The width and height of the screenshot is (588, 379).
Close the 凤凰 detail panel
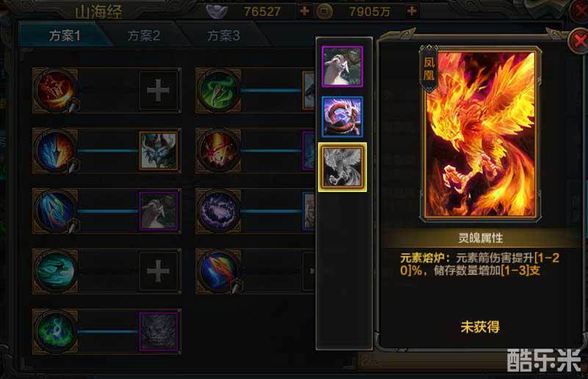click(578, 40)
